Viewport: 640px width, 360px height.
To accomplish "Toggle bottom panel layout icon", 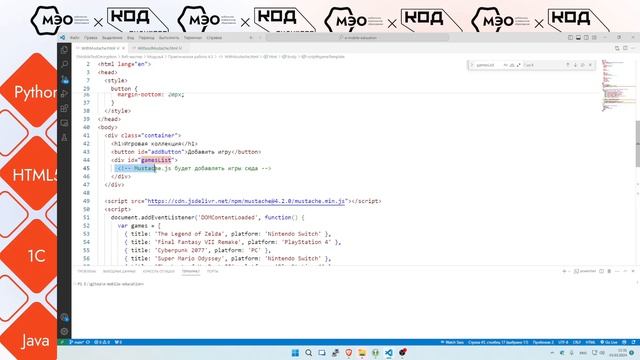I will (x=578, y=38).
